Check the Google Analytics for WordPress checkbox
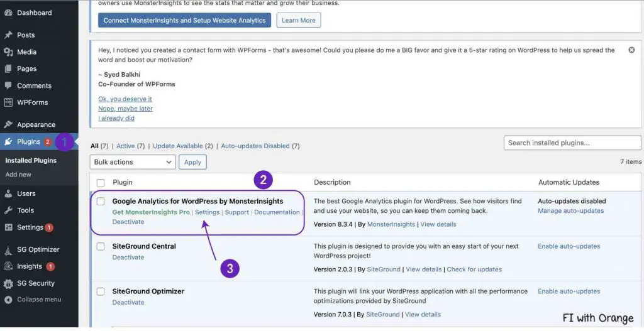644x331 pixels. pyautogui.click(x=101, y=202)
